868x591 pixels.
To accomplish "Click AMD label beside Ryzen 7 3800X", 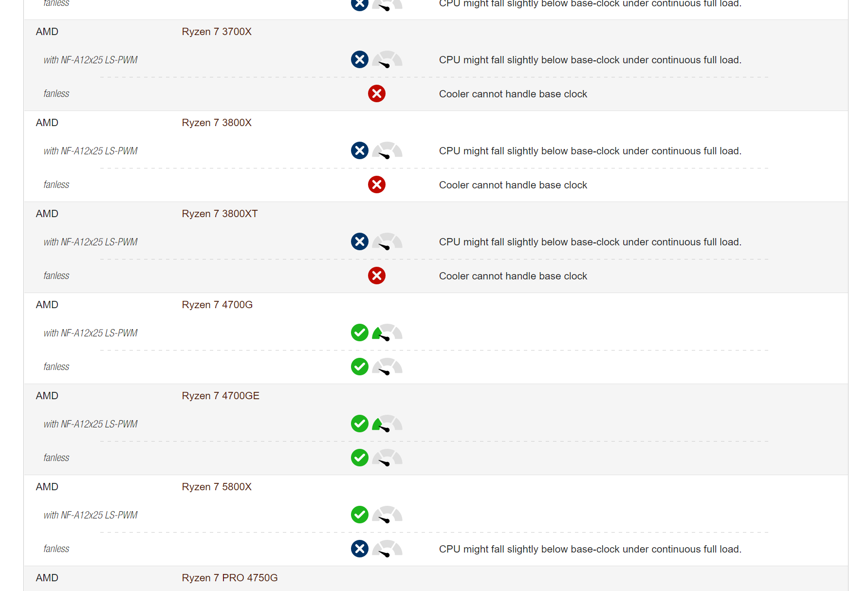I will 47,123.
